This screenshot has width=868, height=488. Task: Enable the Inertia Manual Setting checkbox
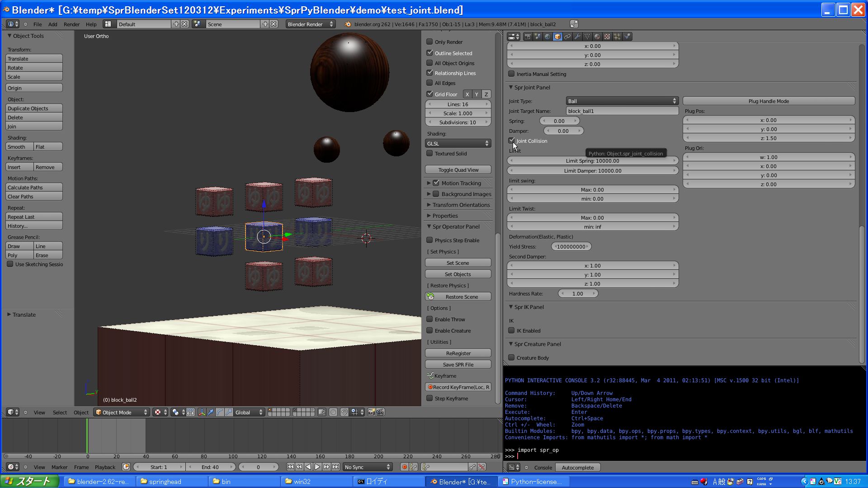point(511,74)
